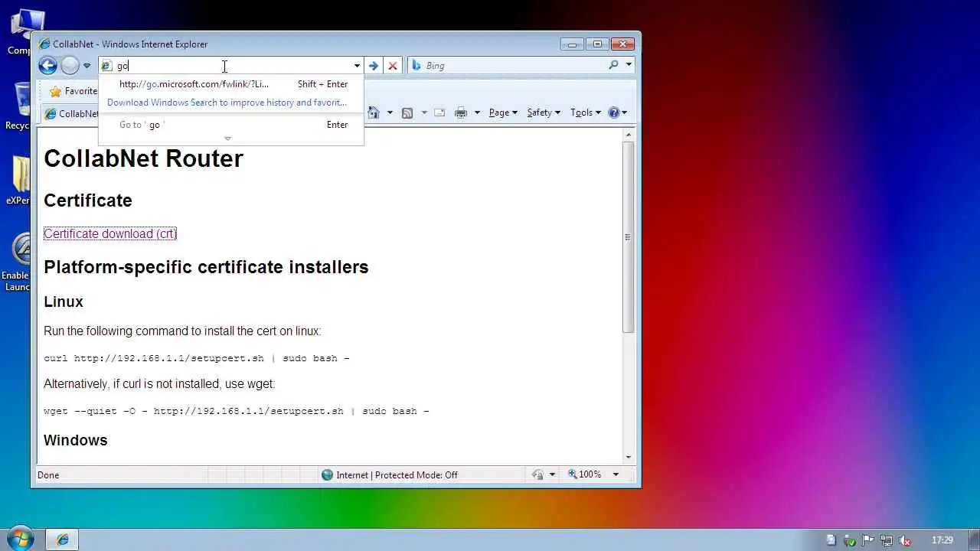Click the IE icon in title bar
Screen dimensions: 980x551
[x=44, y=44]
